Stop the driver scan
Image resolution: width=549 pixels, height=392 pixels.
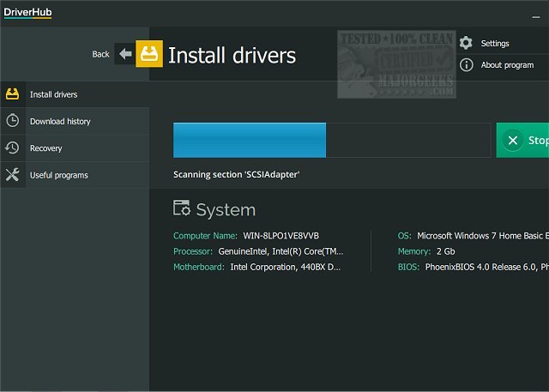click(523, 140)
